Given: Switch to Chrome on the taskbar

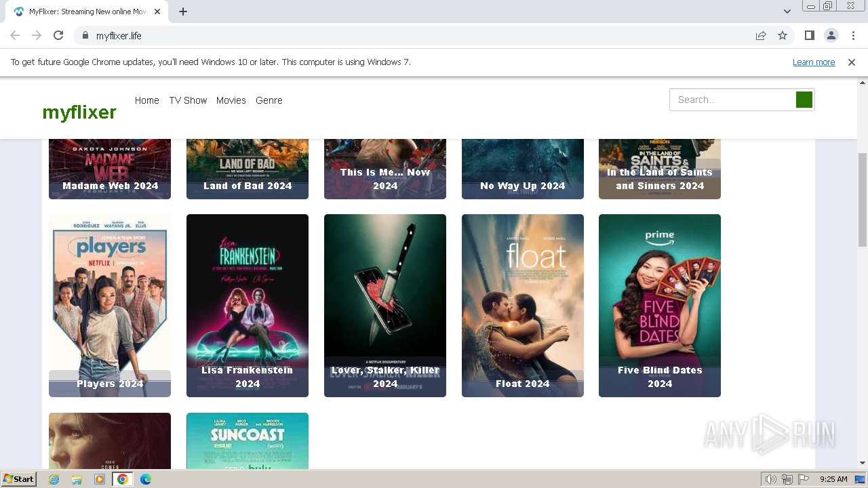Looking at the screenshot, I should pyautogui.click(x=123, y=479).
